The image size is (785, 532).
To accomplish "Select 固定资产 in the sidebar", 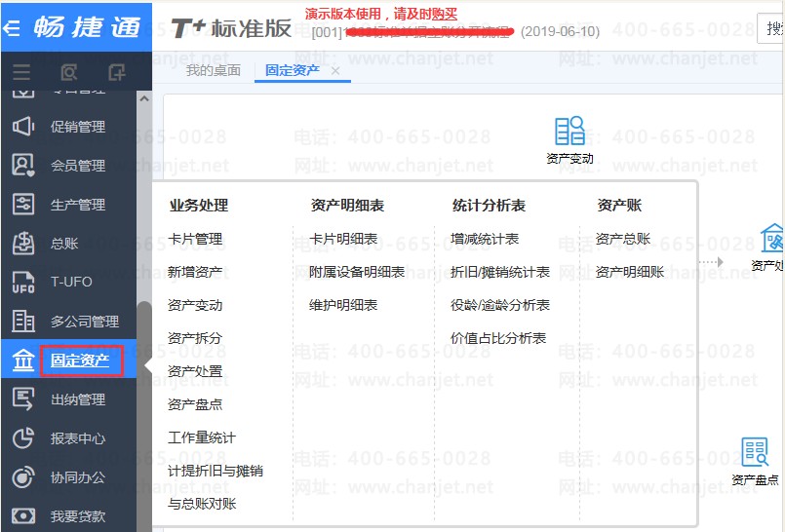I will pos(80,360).
